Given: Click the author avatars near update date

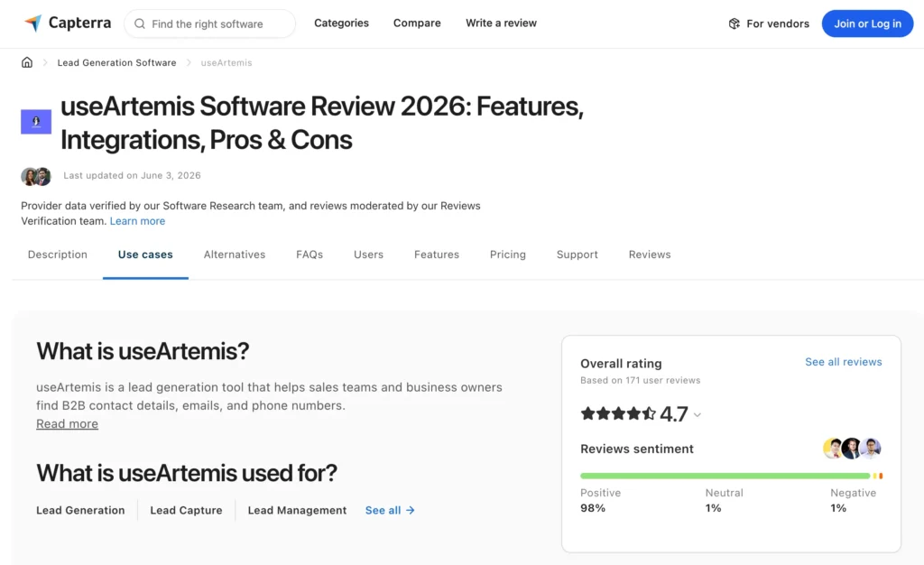Looking at the screenshot, I should (36, 176).
